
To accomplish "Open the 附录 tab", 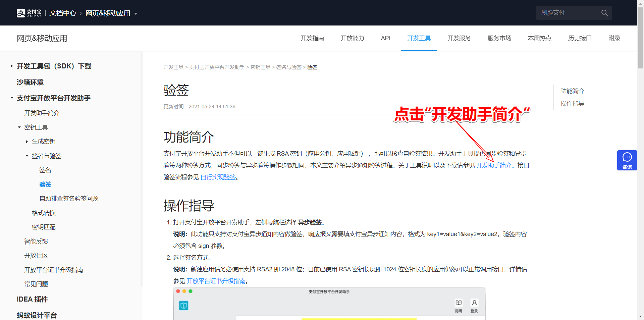I will [614, 38].
